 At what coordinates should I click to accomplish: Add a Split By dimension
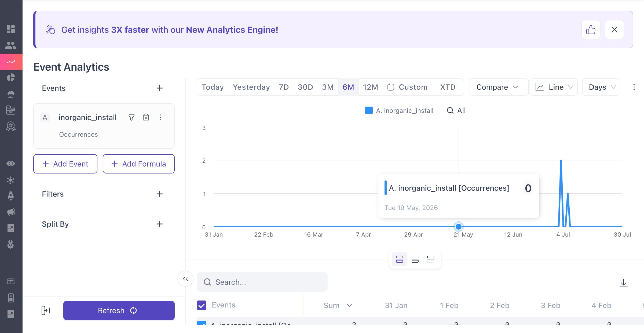(160, 224)
